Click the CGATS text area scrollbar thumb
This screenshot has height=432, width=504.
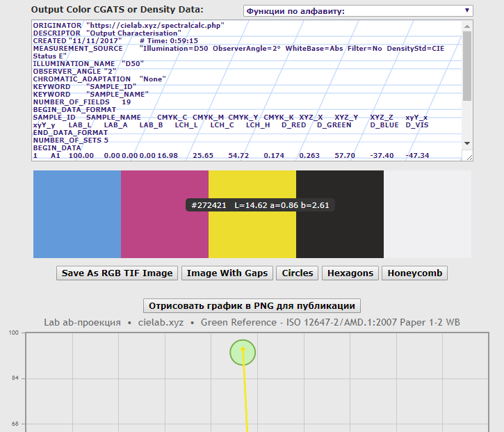[x=467, y=66]
